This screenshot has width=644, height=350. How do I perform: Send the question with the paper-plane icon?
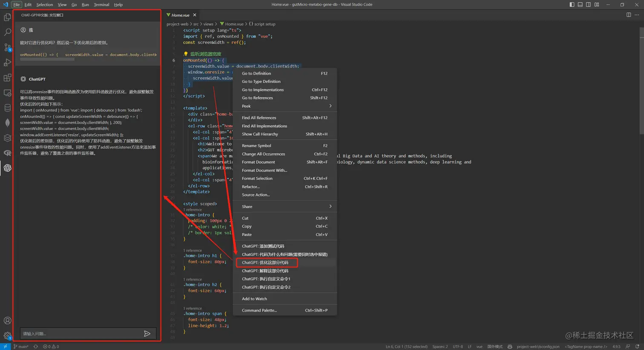tap(147, 333)
